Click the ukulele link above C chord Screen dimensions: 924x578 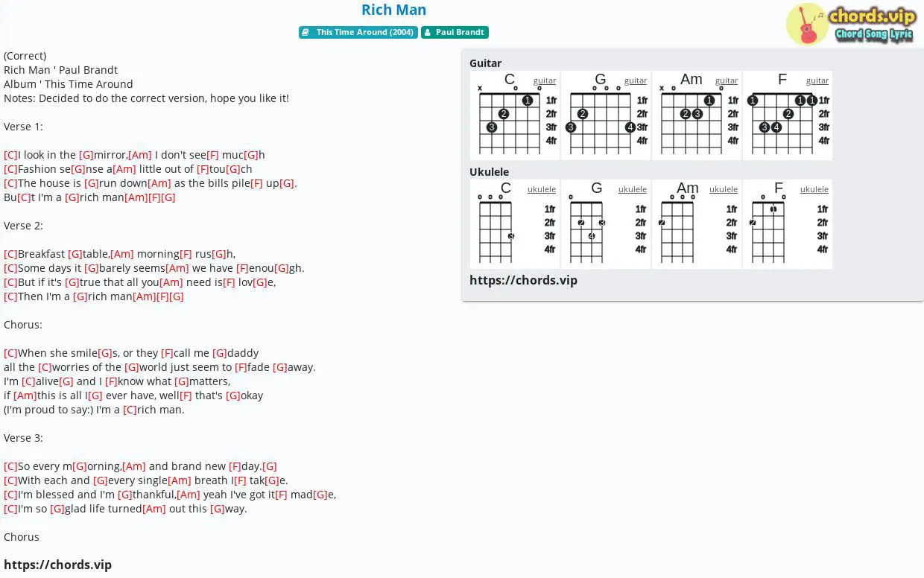[542, 189]
